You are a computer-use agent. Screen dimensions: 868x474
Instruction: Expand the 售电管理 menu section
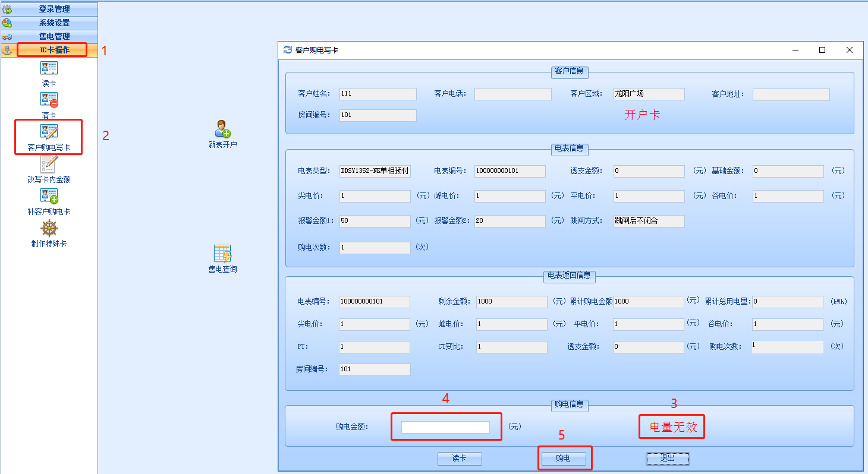[x=54, y=36]
